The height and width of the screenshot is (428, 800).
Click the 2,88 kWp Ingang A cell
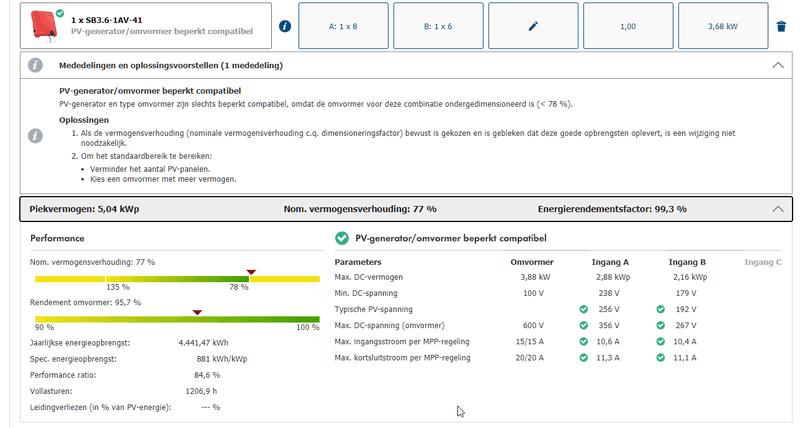613,278
